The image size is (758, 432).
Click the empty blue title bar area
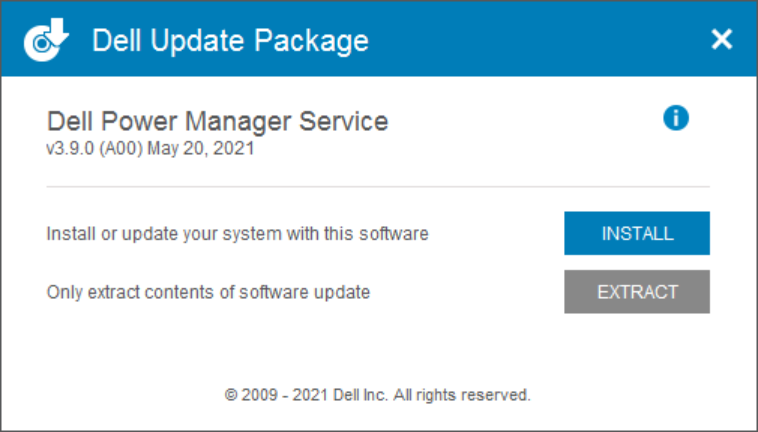(540, 40)
